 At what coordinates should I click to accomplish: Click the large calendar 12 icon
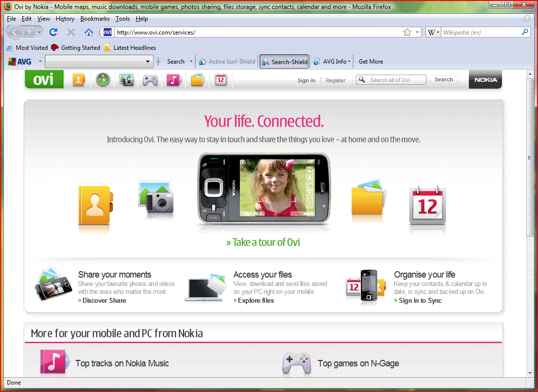pyautogui.click(x=428, y=206)
